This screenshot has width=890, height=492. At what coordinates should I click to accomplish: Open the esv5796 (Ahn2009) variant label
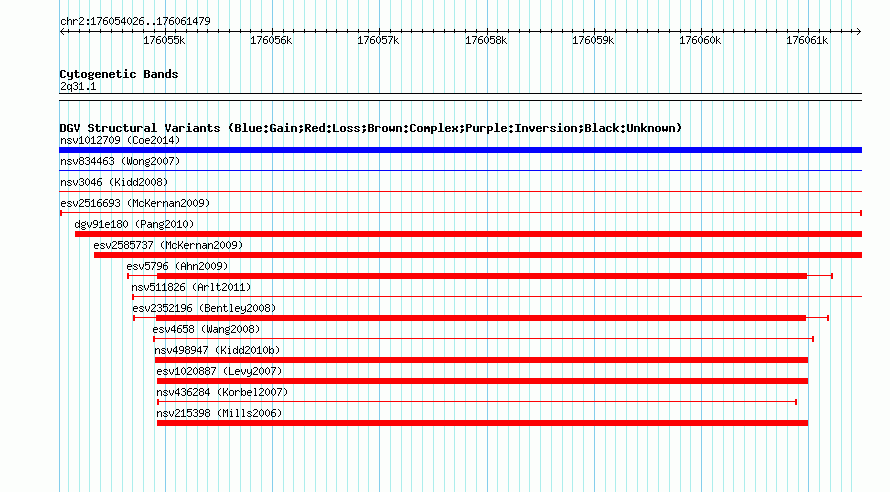point(177,266)
